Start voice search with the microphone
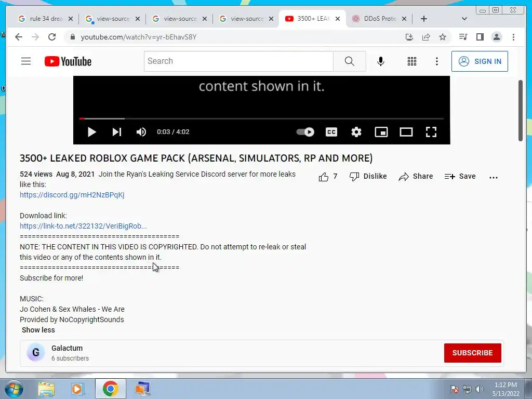 (x=381, y=61)
